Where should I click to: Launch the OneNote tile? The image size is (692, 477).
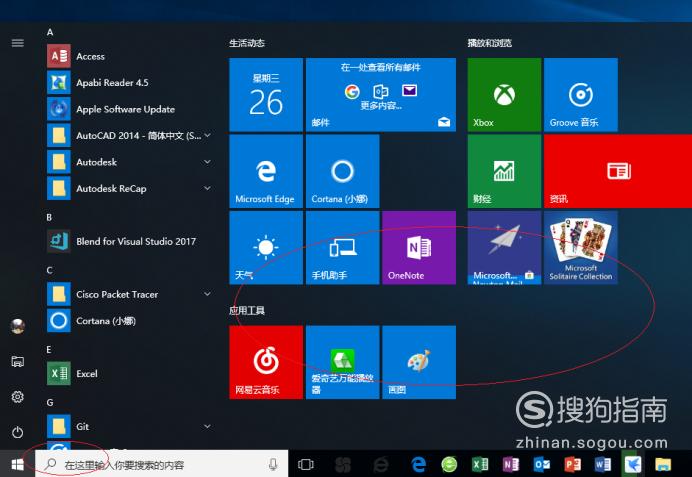pos(419,248)
